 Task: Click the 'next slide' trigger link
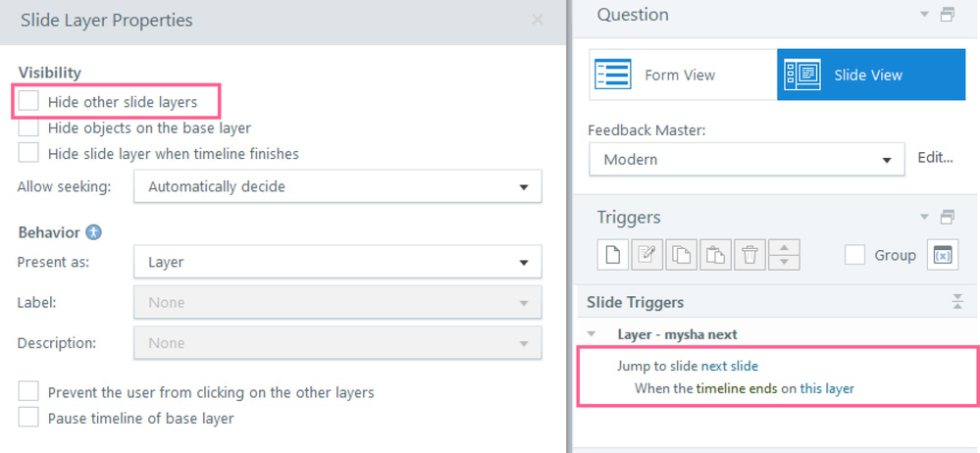[x=729, y=366]
